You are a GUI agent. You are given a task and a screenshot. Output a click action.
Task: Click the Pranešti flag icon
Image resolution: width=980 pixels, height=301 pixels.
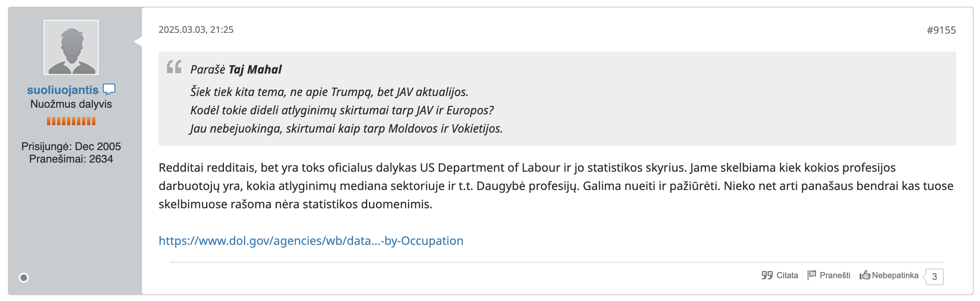[812, 275]
